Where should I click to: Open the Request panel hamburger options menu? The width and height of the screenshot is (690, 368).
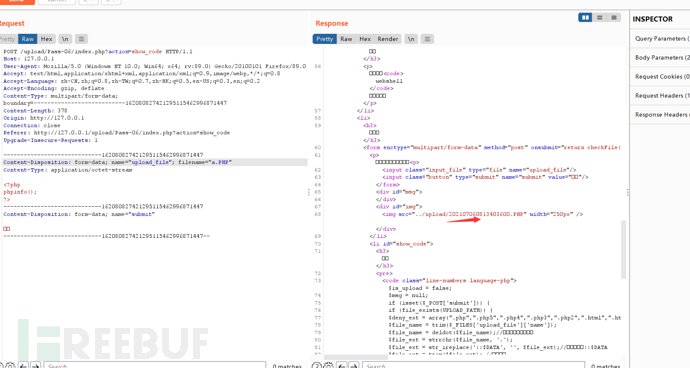click(81, 39)
